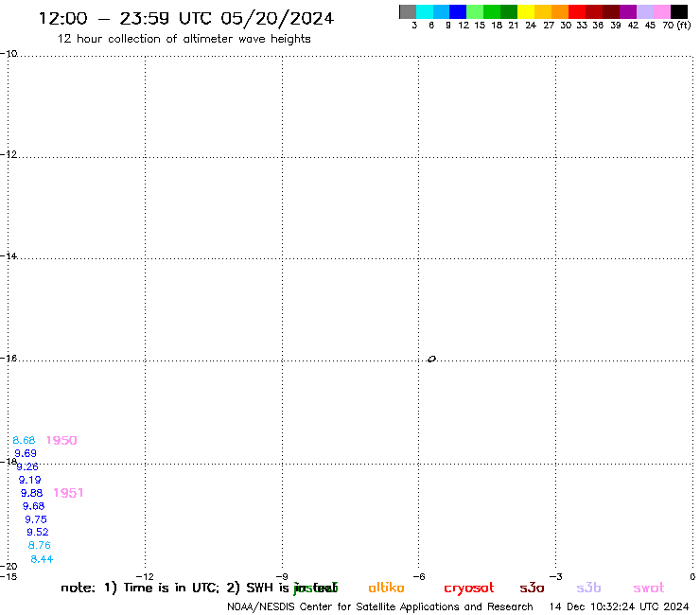
Task: Click the 45 color scale label
Action: [650, 26]
